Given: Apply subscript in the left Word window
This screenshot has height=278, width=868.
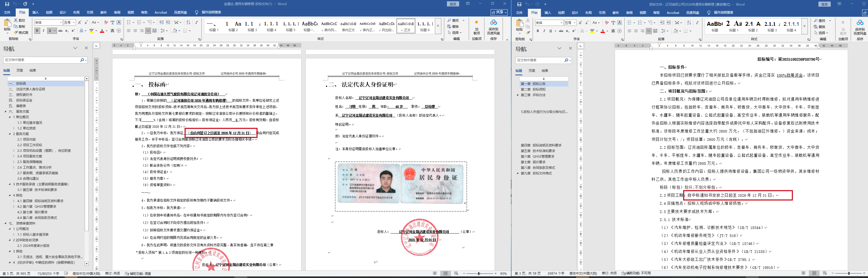Looking at the screenshot, I should coord(67,31).
